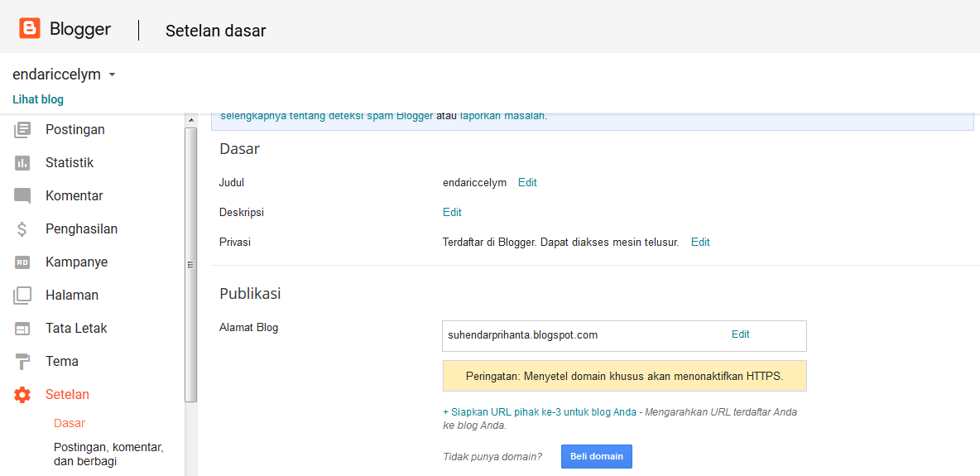980x476 pixels.
Task: Click the HTTPS Peringatan warning banner
Action: pos(624,376)
